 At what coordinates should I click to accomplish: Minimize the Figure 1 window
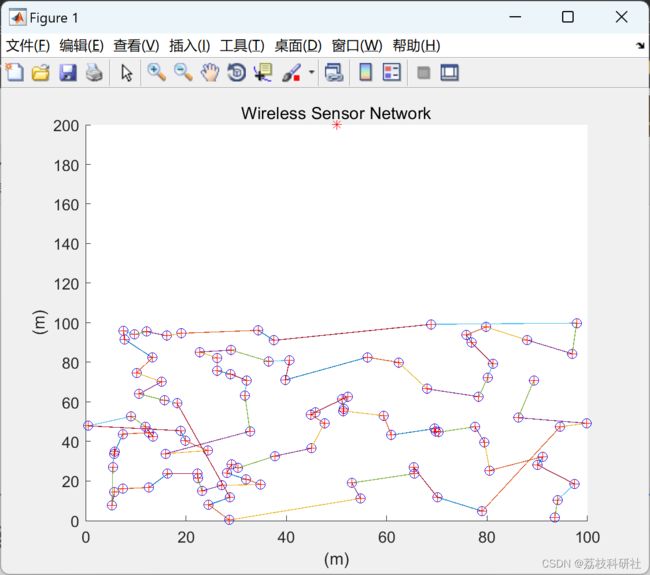515,17
